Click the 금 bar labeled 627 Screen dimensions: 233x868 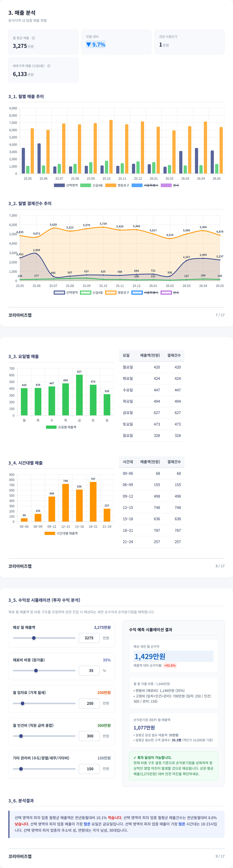(x=79, y=395)
